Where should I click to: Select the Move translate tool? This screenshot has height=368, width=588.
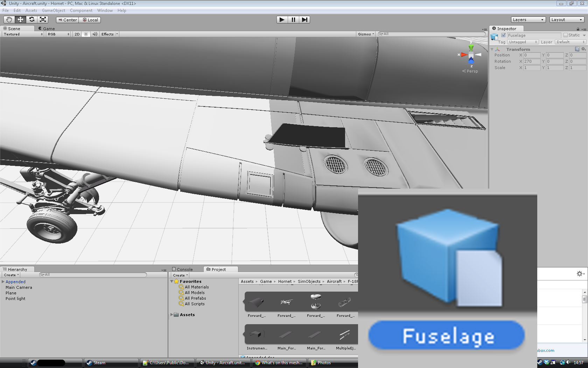[20, 20]
